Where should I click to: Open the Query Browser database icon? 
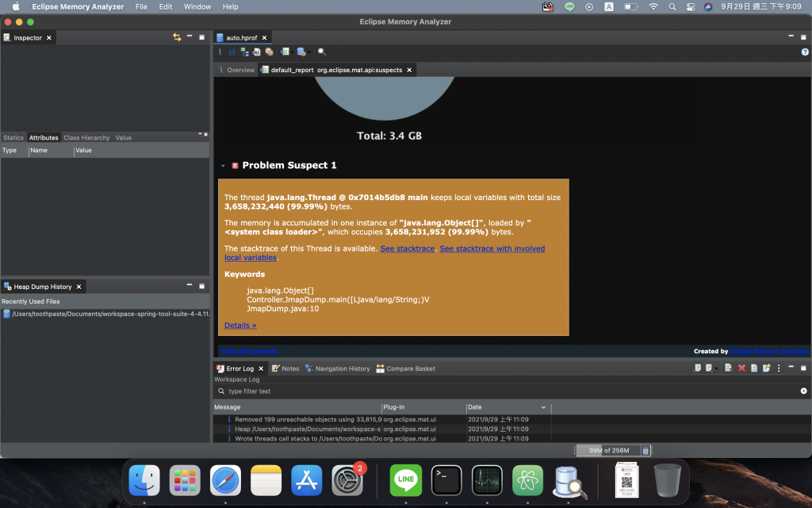(x=301, y=52)
